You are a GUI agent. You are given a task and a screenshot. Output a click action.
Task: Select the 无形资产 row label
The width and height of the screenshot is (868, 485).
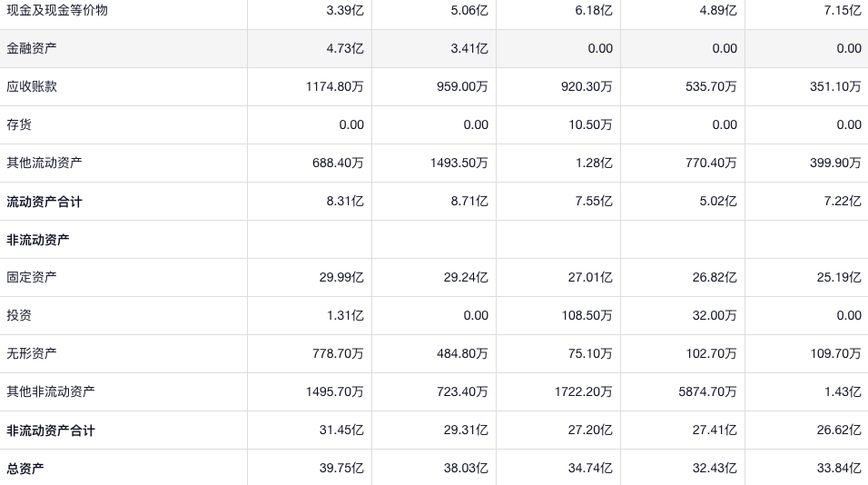(32, 354)
